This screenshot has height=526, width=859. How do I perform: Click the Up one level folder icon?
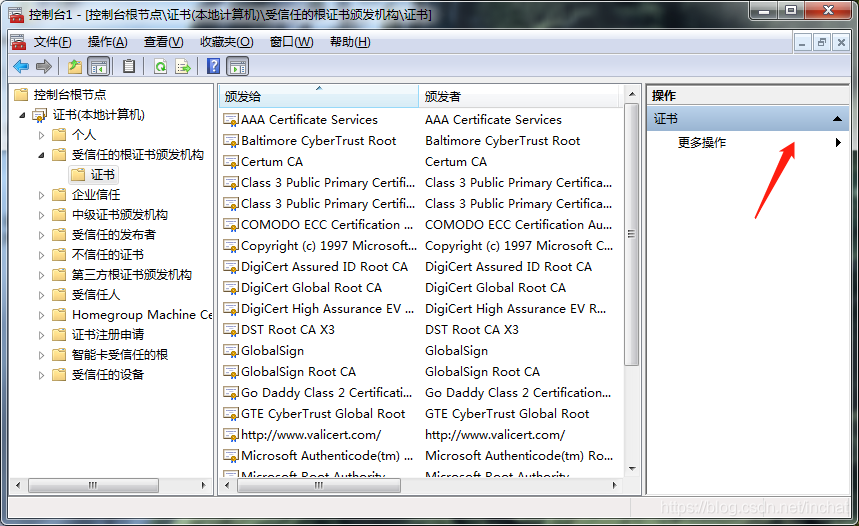tap(75, 67)
